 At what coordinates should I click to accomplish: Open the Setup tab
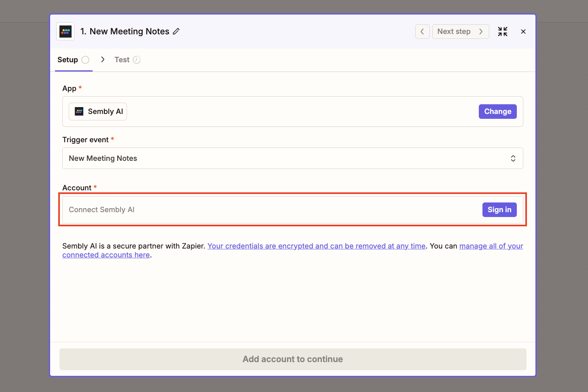point(74,60)
